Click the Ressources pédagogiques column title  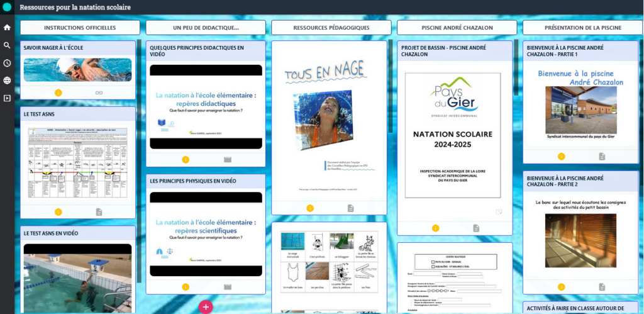pyautogui.click(x=331, y=28)
